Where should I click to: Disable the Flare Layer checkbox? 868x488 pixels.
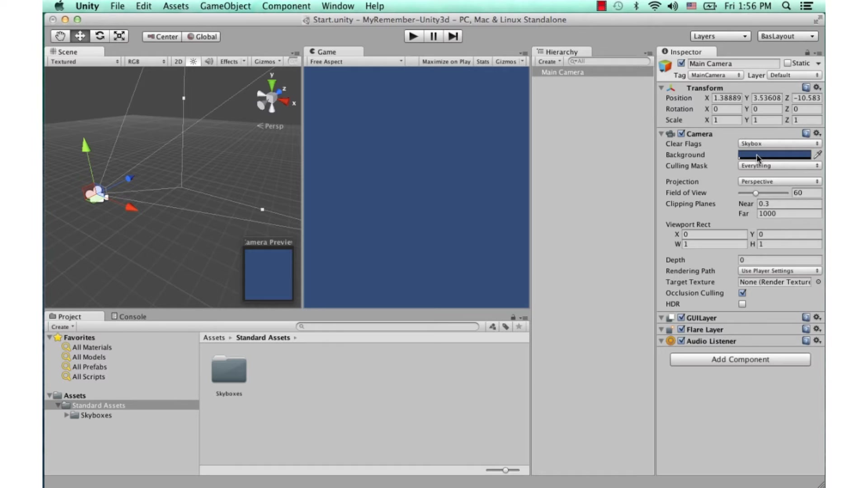681,329
